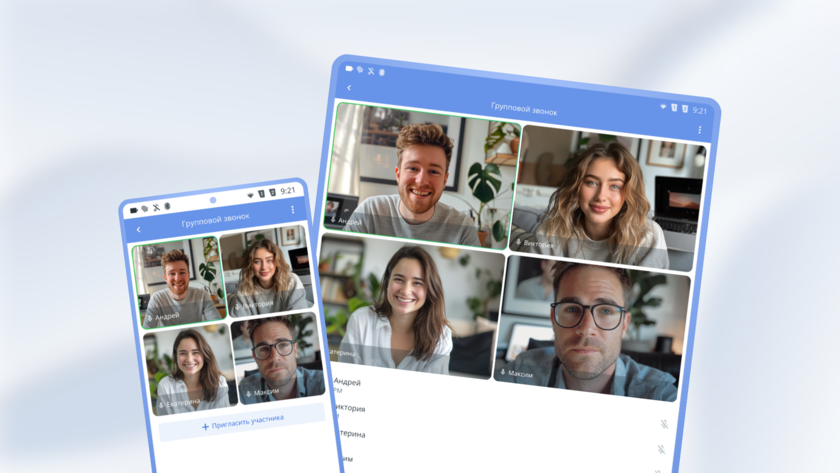840x473 pixels.
Task: Tap the back arrow on the tablet
Action: click(x=349, y=89)
